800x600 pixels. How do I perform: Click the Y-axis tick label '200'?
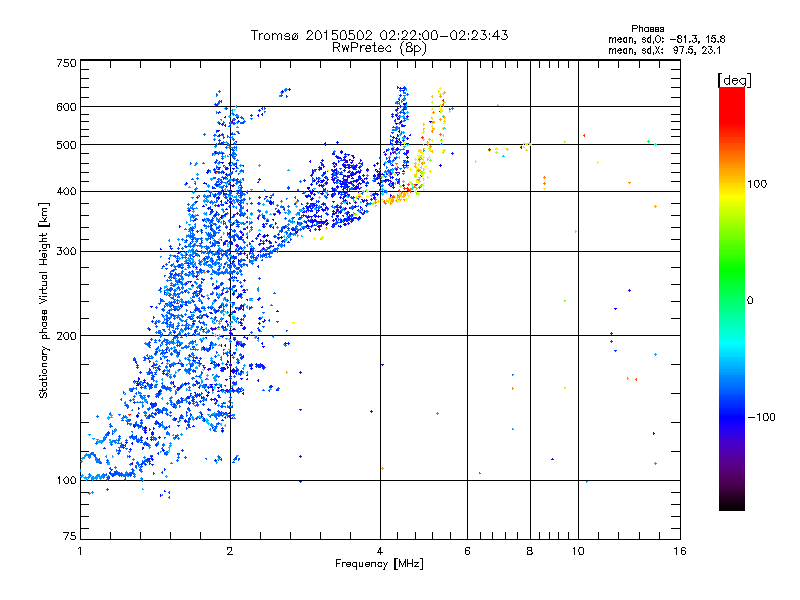pos(66,336)
